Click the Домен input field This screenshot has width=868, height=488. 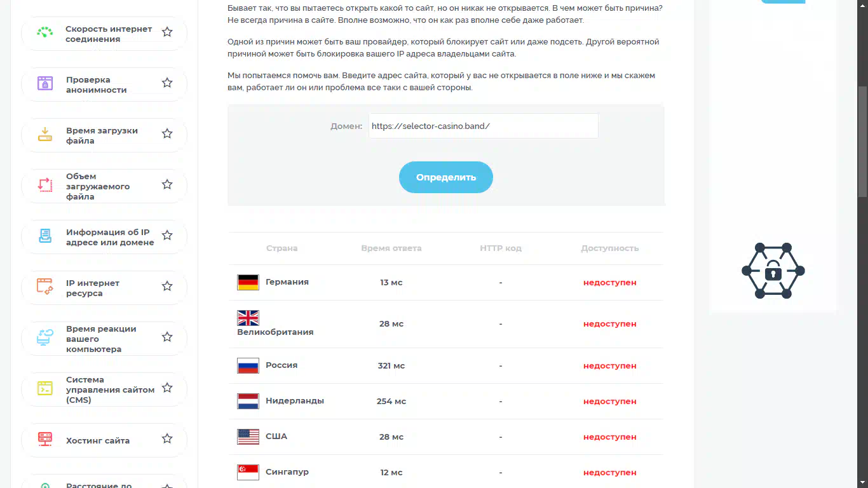coord(484,126)
